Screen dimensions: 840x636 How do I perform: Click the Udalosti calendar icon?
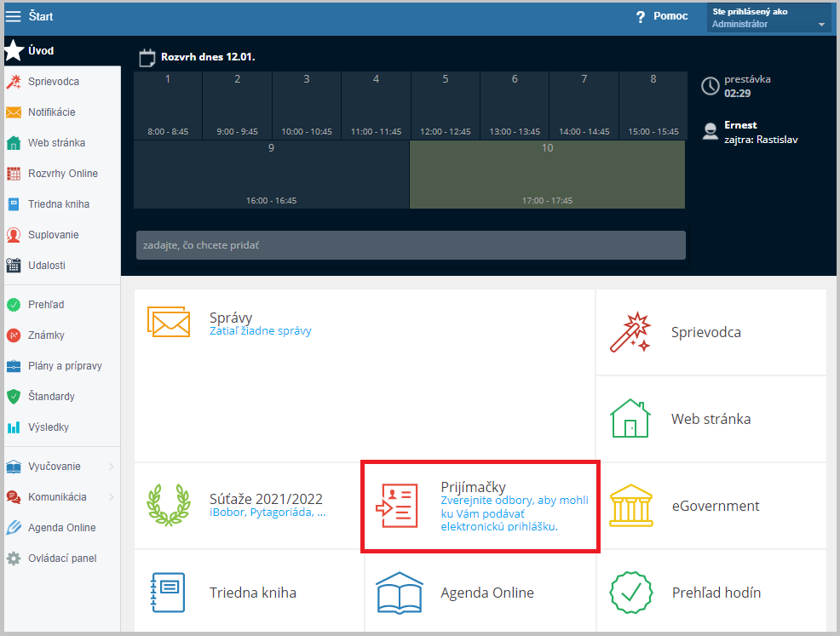coord(14,266)
